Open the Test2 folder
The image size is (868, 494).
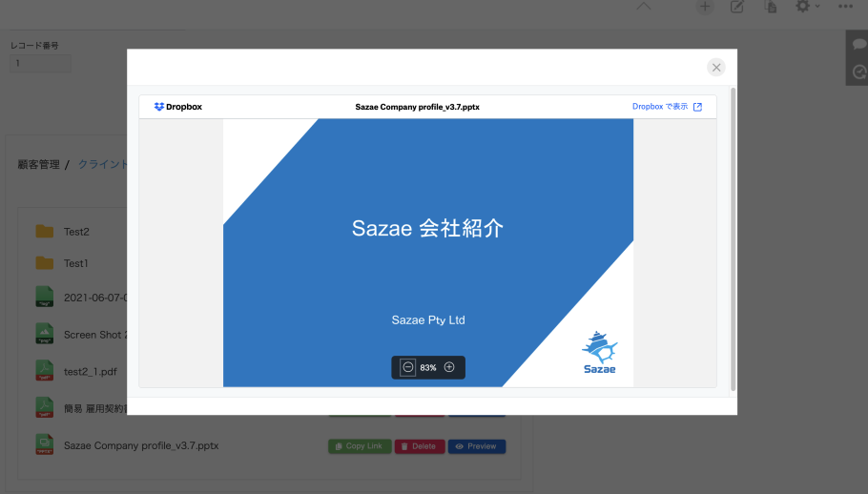click(x=76, y=232)
